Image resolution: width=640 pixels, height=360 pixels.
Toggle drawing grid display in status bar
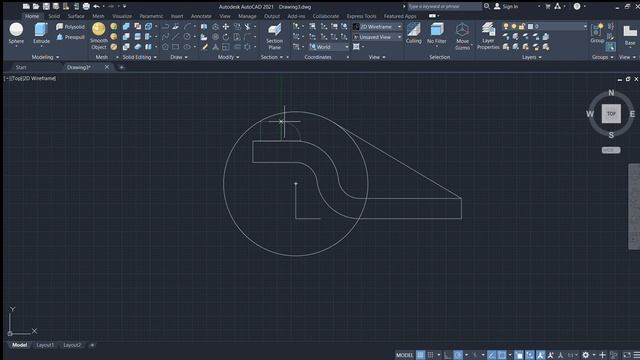pos(420,355)
